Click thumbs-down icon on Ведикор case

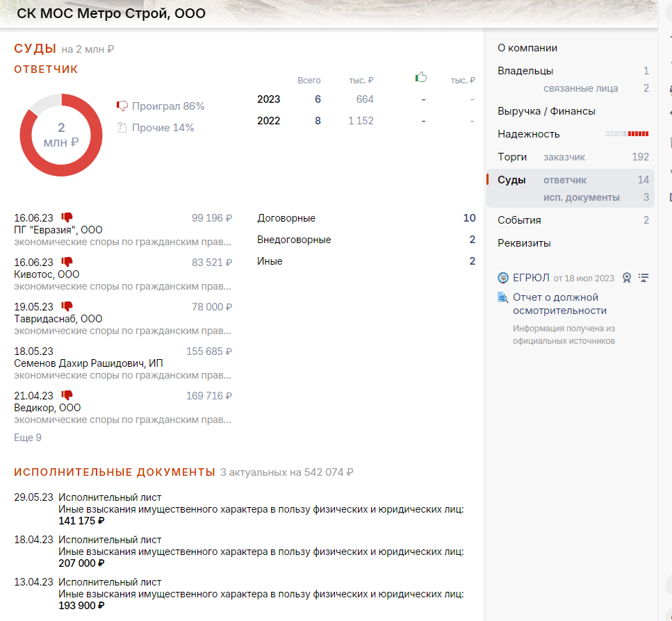click(67, 395)
